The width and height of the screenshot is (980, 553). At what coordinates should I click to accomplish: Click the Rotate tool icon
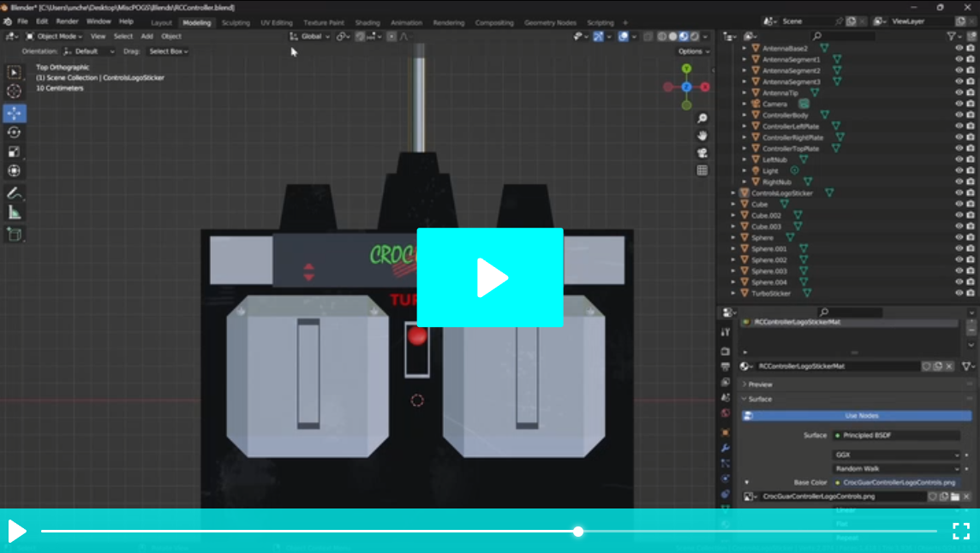point(13,133)
